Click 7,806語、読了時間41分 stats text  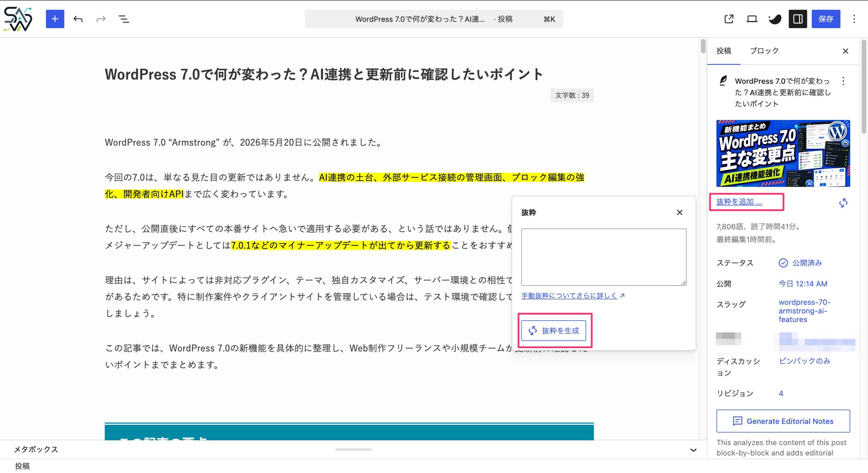pos(759,227)
